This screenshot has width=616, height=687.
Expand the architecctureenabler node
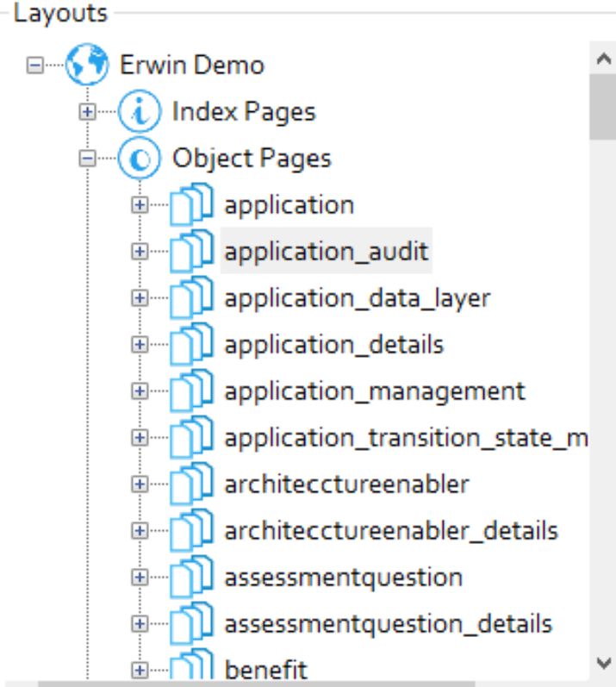click(140, 484)
